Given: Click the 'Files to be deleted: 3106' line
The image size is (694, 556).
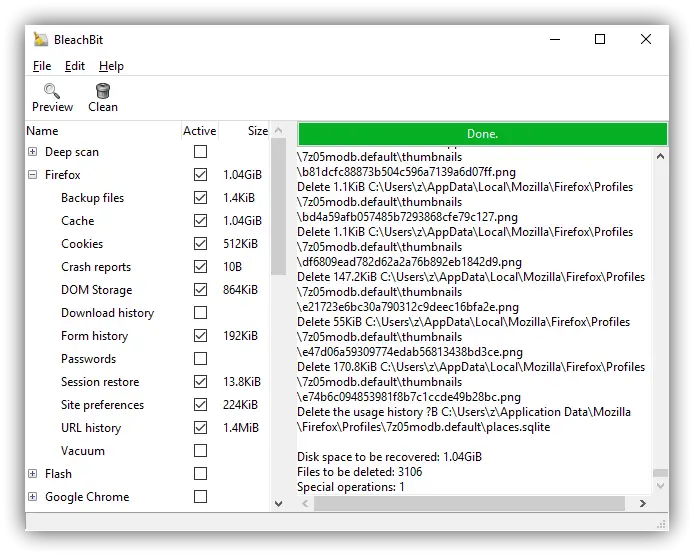Looking at the screenshot, I should [359, 472].
